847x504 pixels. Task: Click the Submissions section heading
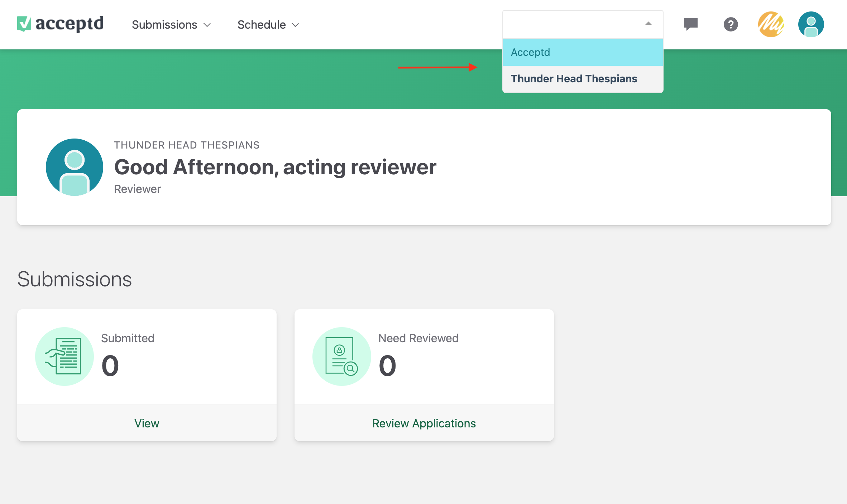pos(75,279)
